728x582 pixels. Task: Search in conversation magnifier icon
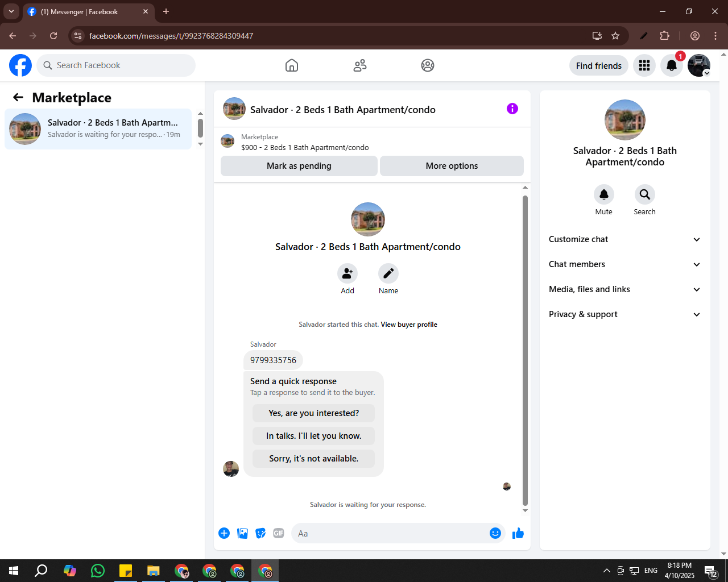point(645,194)
